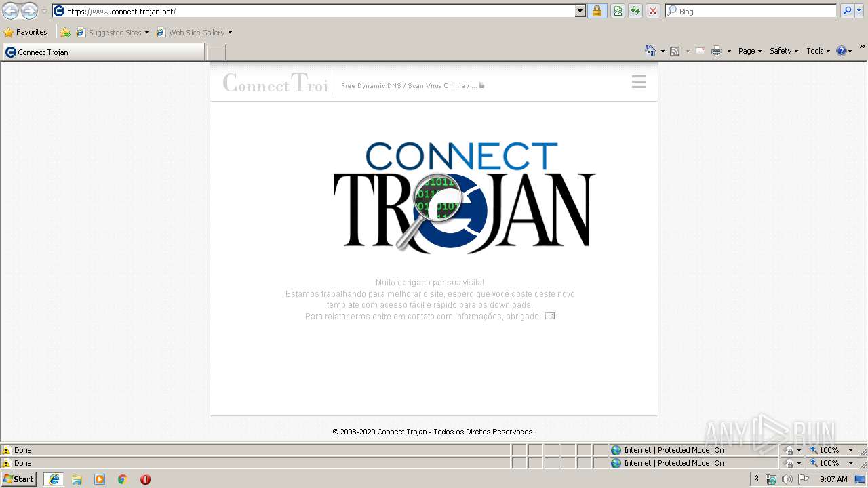Expand the Web Slice Gallery dropdown arrow
This screenshot has width=868, height=488.
point(230,32)
